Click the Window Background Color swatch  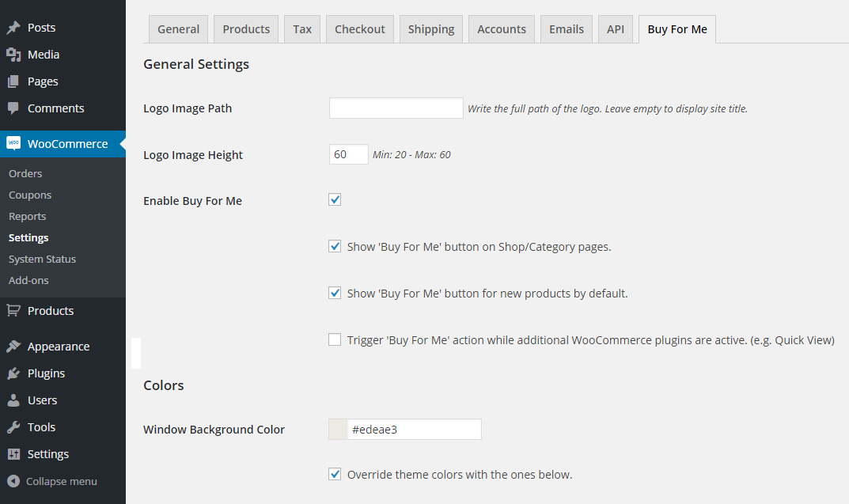[x=338, y=430]
